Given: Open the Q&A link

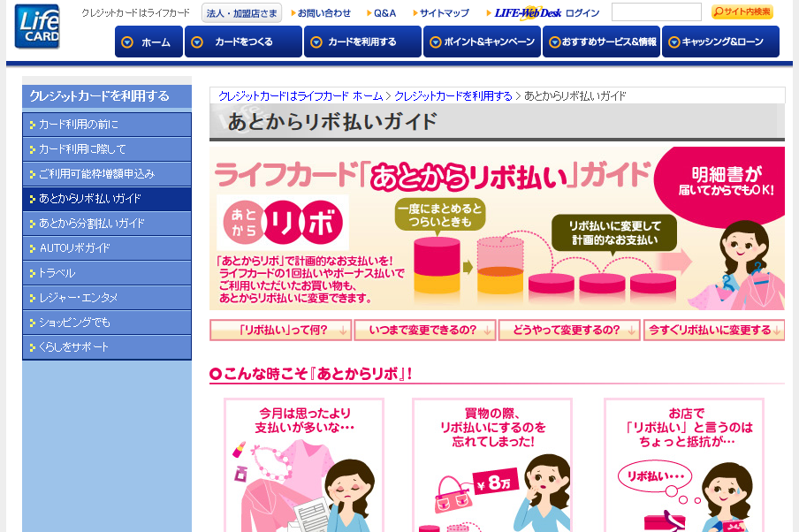Looking at the screenshot, I should [x=381, y=13].
